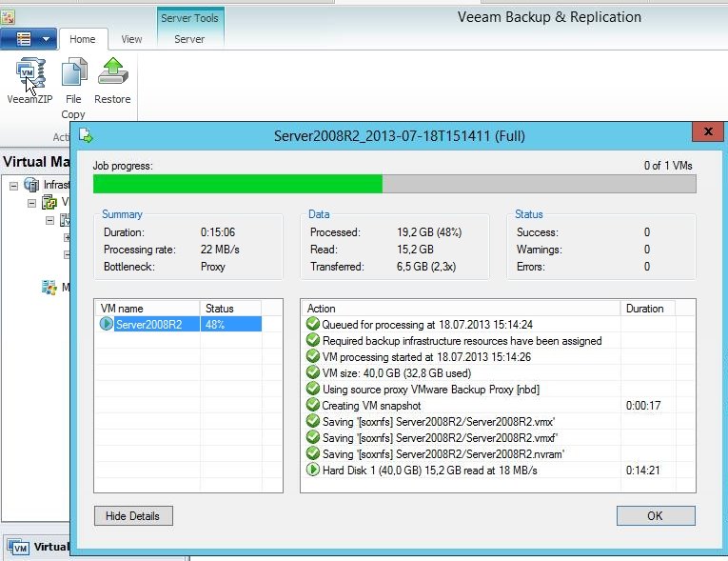Screen dimensions: 728x561
Task: Select 'VM size: 40,0 GB (32,8 GB used)' row
Action: [499, 373]
